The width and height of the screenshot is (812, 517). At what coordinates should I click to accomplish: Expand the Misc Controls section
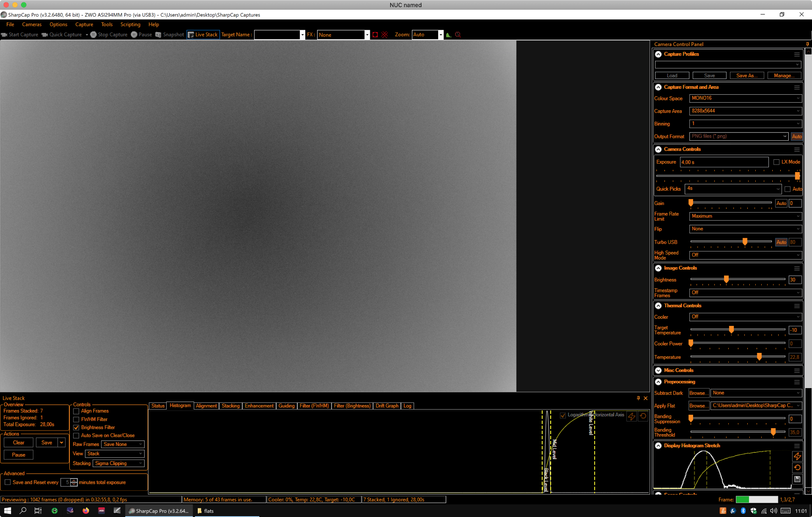click(x=658, y=370)
